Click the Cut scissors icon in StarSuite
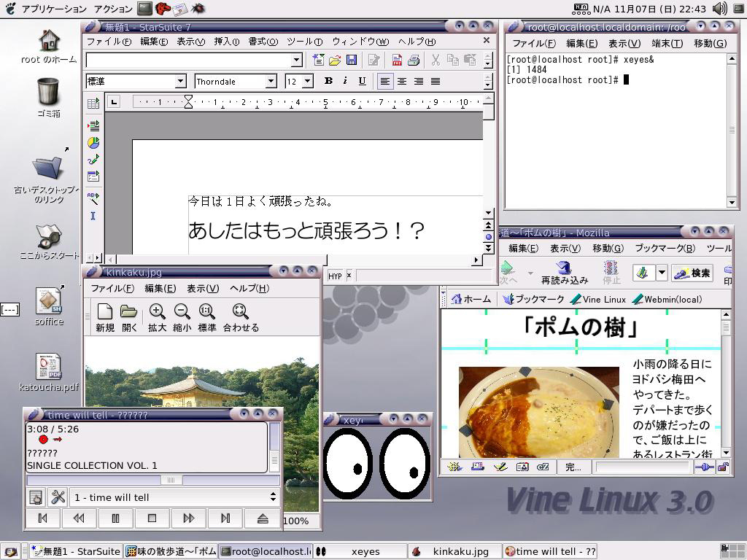Image resolution: width=747 pixels, height=560 pixels. pyautogui.click(x=436, y=60)
